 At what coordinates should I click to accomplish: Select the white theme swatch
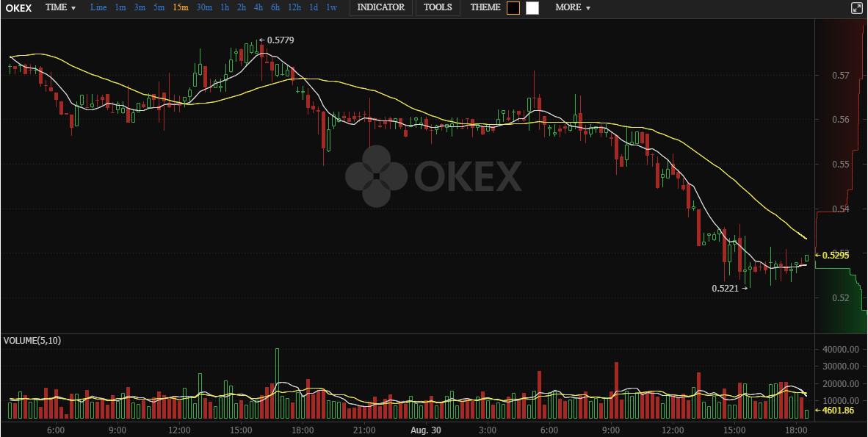point(532,8)
